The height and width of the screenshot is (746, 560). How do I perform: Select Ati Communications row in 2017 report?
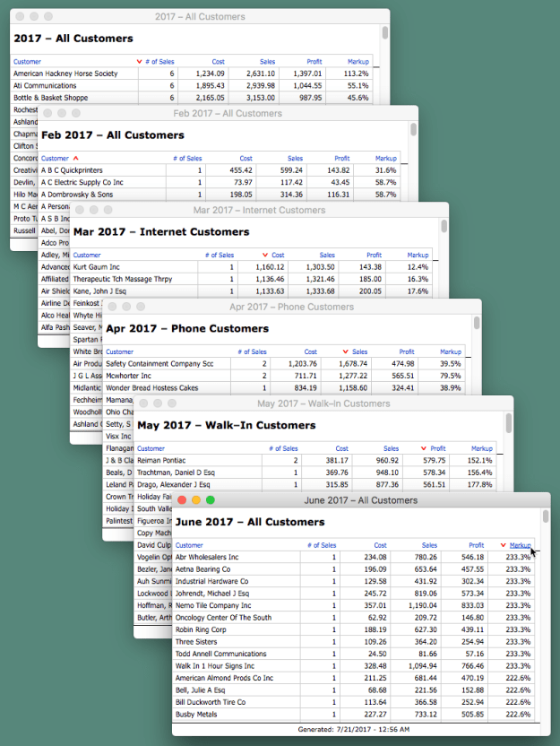(x=192, y=86)
